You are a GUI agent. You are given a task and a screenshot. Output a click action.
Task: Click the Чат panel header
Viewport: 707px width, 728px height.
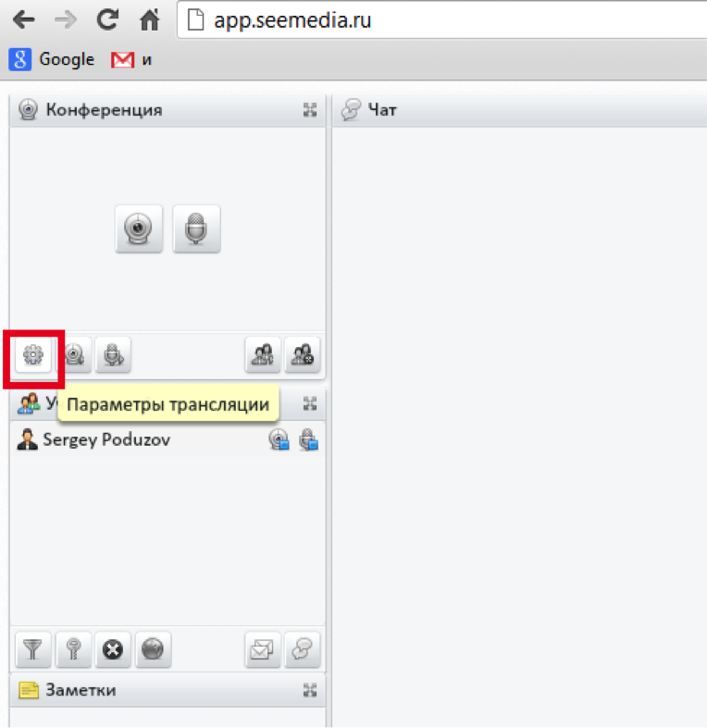coord(519,110)
